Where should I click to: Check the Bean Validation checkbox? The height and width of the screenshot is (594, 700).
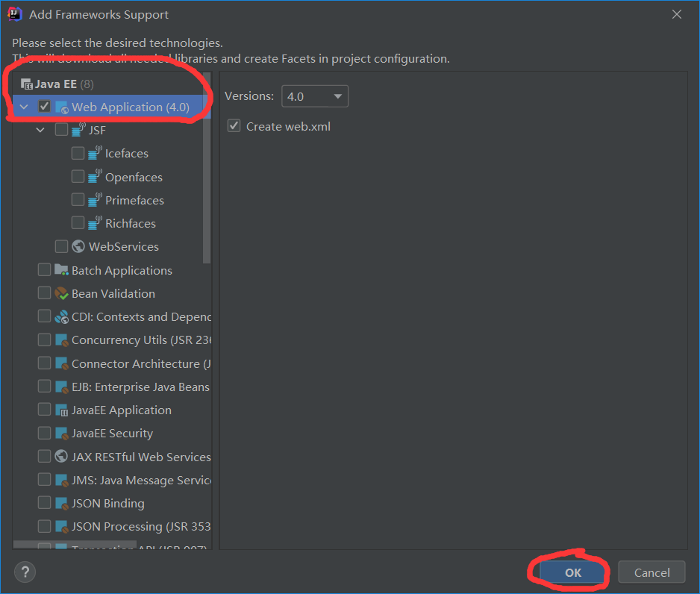[44, 293]
